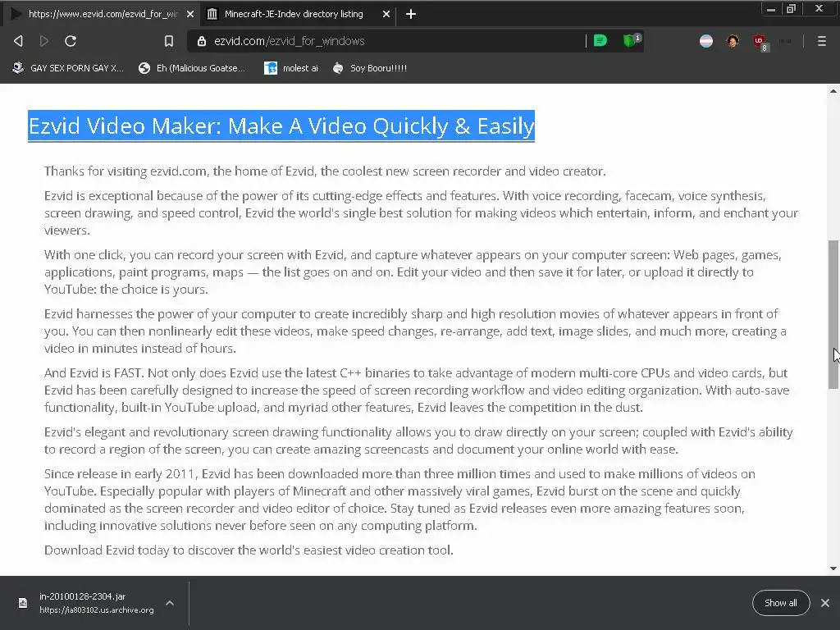View site info via the padlock icon
Viewport: 840px width, 630px height.
[202, 41]
